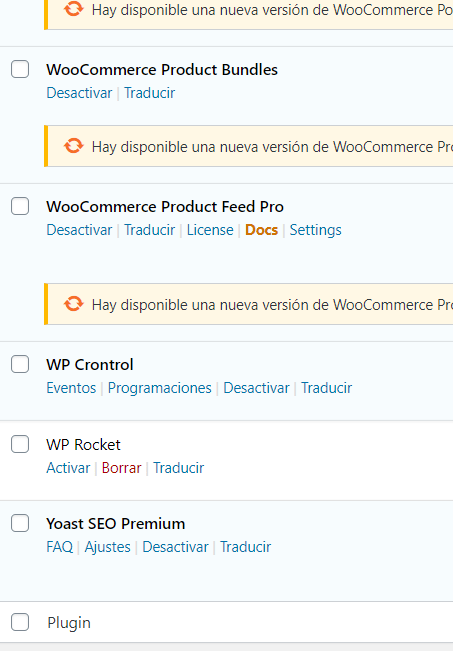Open Docs for Product Feed Pro

[x=261, y=230]
